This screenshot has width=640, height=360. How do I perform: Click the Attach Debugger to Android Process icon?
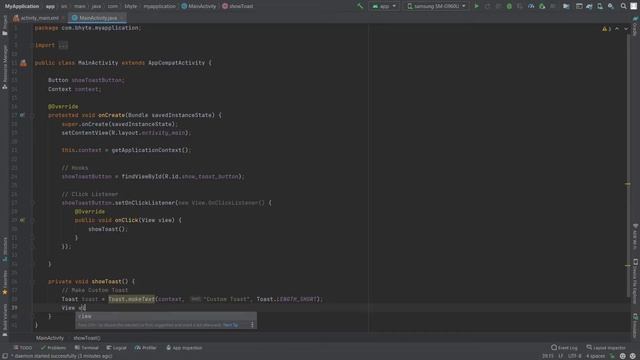coord(542,6)
